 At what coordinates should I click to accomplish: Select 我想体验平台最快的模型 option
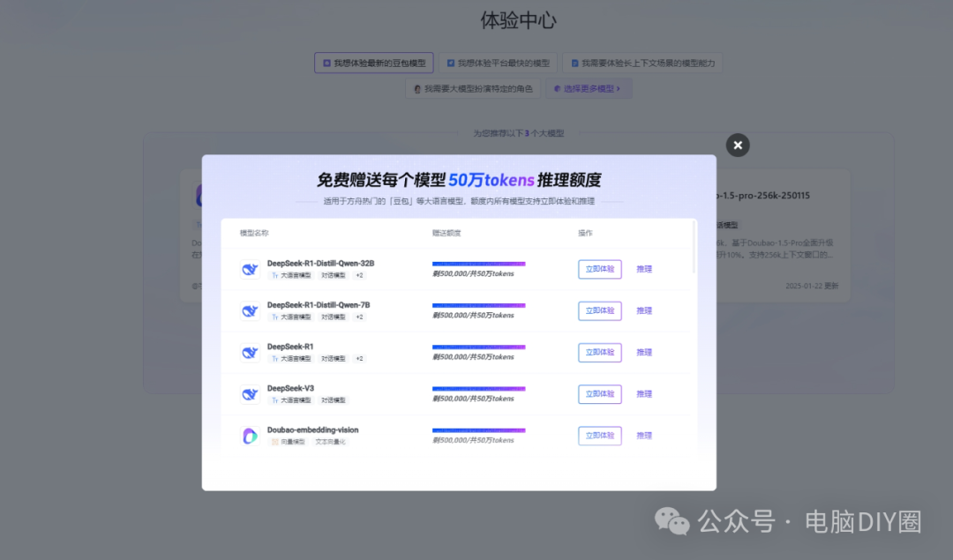point(498,63)
